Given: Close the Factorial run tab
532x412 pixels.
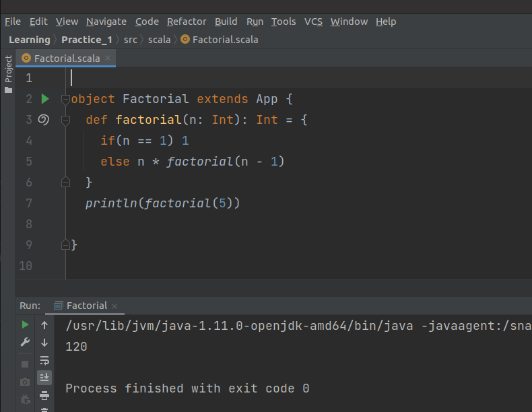Looking at the screenshot, I should coord(114,306).
